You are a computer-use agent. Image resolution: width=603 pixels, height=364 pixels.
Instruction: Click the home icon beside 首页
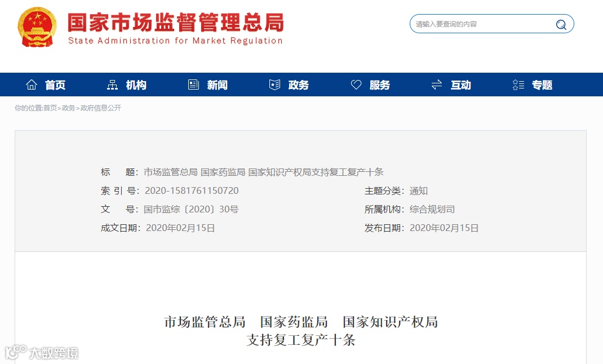tap(32, 85)
